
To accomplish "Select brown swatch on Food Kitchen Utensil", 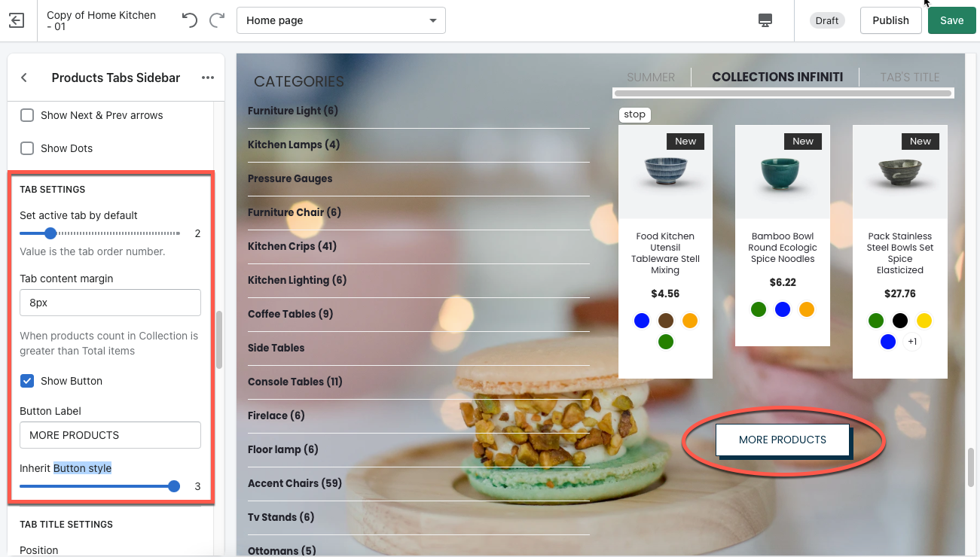I will pyautogui.click(x=666, y=321).
